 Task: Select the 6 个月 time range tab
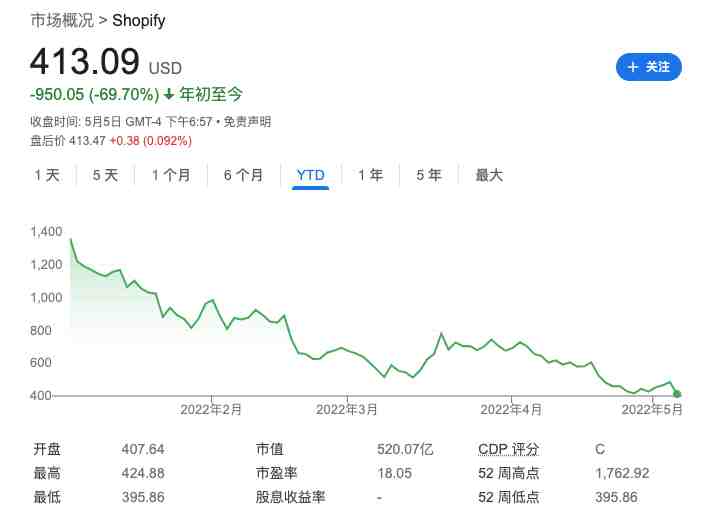[243, 175]
